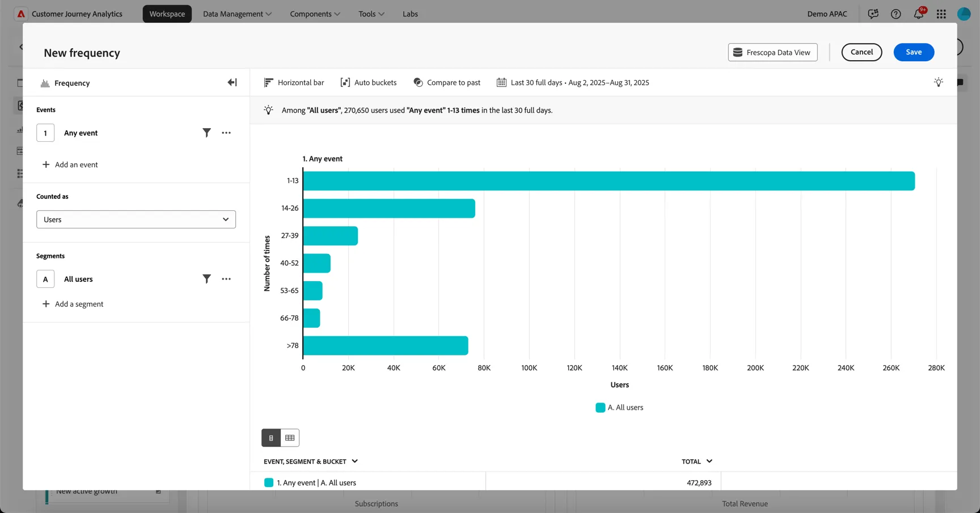
Task: Click the Adobe logo icon
Action: [21, 14]
